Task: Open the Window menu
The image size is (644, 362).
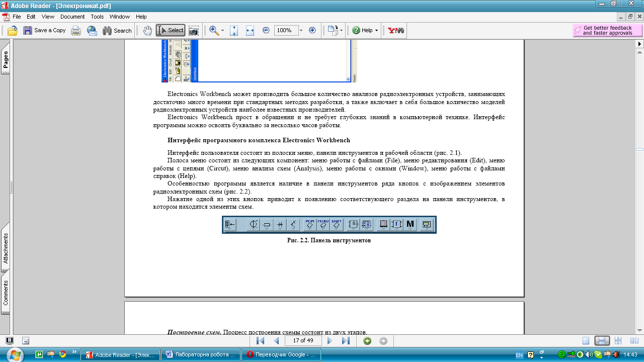Action: tap(120, 17)
